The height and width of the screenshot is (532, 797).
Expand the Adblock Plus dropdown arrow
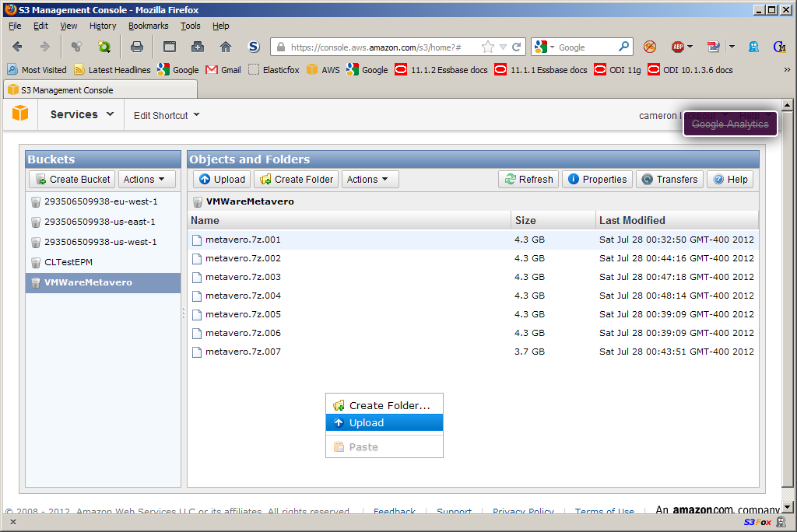coord(690,47)
